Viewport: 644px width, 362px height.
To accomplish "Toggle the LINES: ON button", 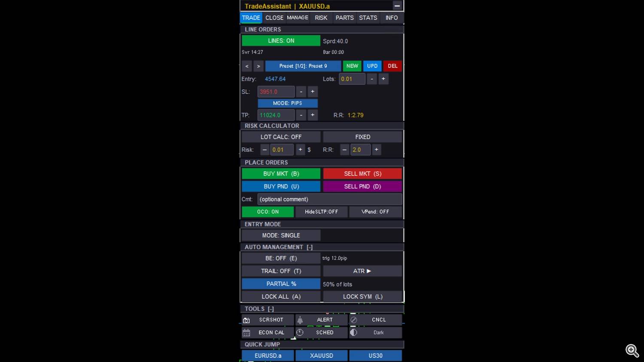I will pos(281,41).
